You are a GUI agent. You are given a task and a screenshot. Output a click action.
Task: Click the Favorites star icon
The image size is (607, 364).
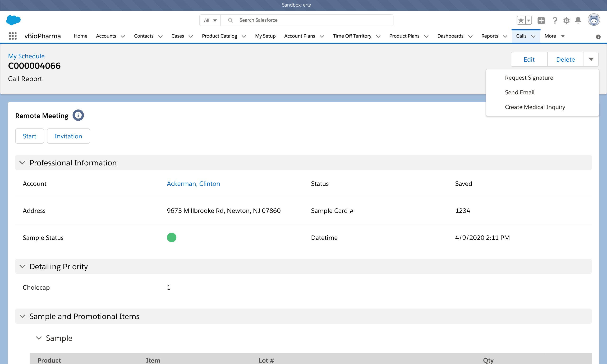tap(521, 20)
